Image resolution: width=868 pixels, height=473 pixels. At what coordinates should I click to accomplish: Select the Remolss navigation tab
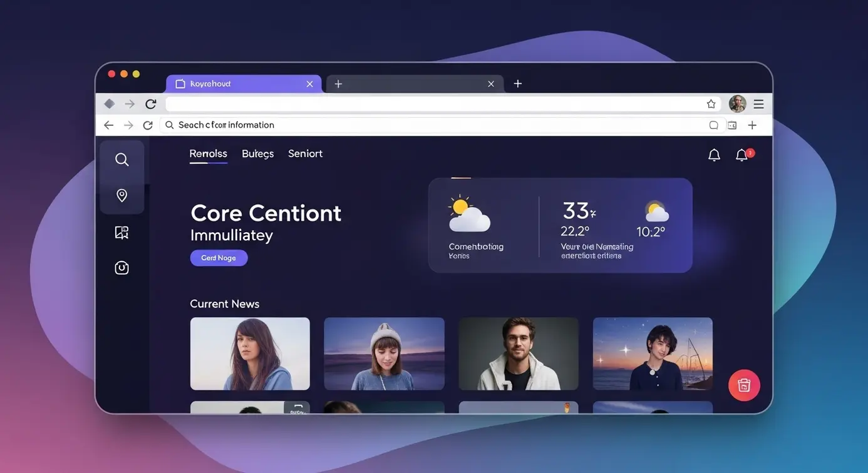[x=209, y=154]
